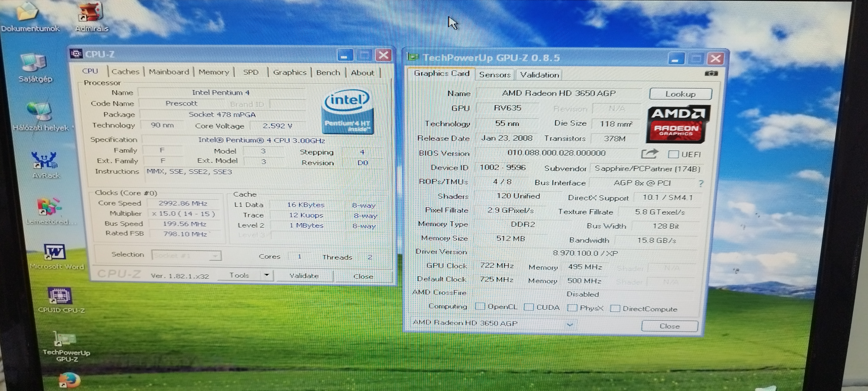Click the Package value Socket 478 mPGA
Image resolution: width=868 pixels, height=391 pixels.
(x=222, y=114)
